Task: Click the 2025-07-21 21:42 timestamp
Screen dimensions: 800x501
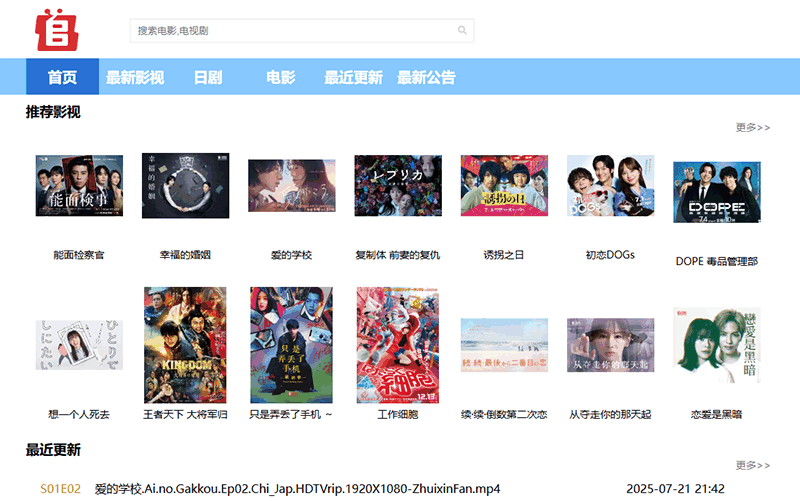Action: (x=676, y=489)
